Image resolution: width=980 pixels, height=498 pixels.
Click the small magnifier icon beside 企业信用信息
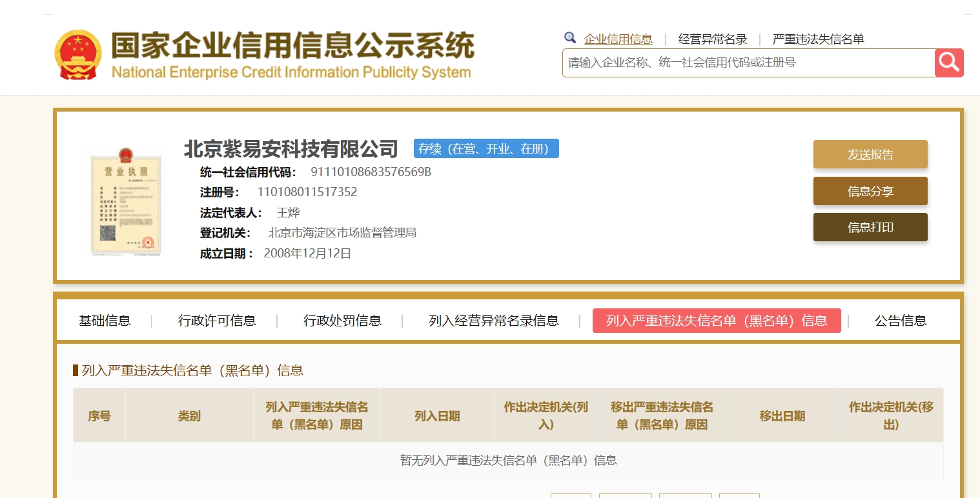tap(570, 38)
